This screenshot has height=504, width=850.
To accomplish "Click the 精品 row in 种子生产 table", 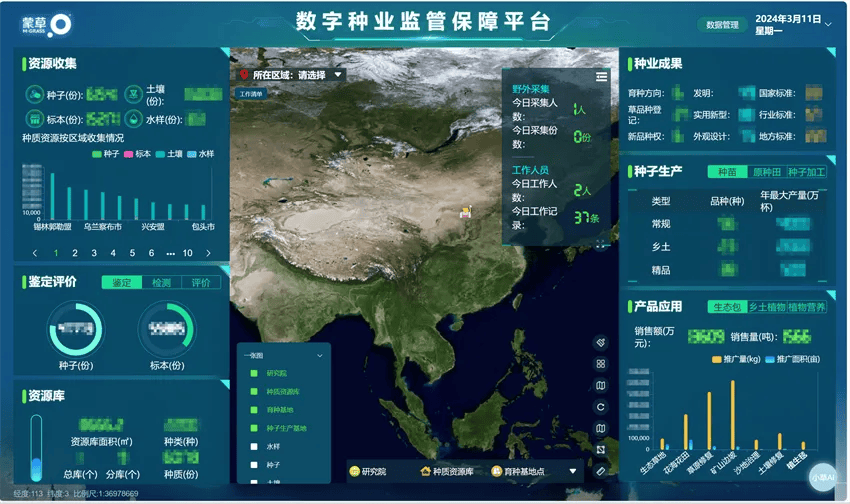I will tap(727, 270).
